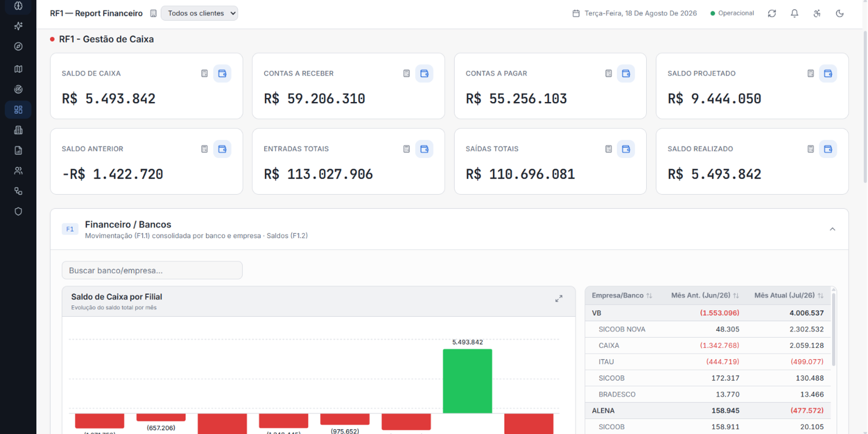Select the highlighted dashboard grid icon in sidebar

[x=18, y=110]
